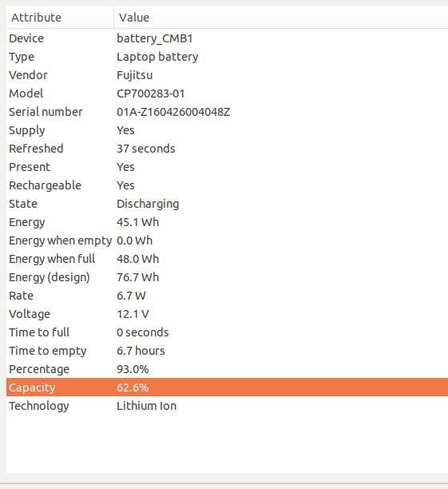Select the Device battery_CMB1 row
The image size is (448, 489).
click(227, 38)
